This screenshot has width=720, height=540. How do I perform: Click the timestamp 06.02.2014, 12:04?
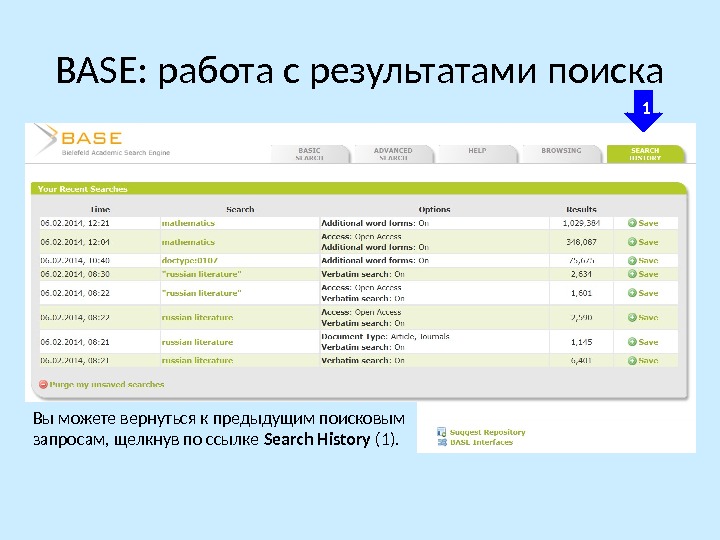click(75, 242)
